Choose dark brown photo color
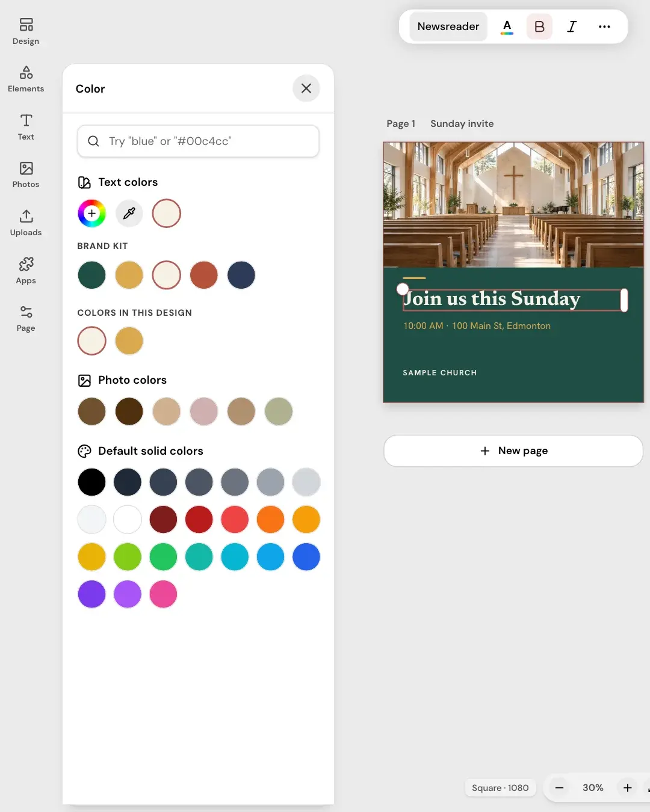Viewport: 650px width, 812px height. (x=129, y=412)
